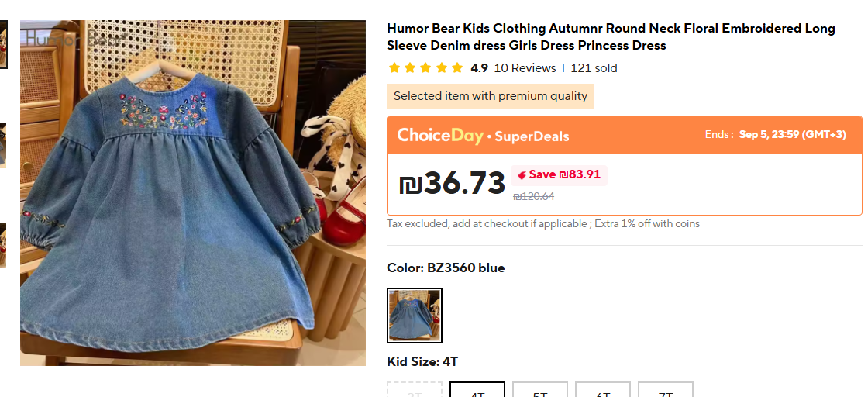Image resolution: width=868 pixels, height=397 pixels.
Task: Click the main denim dress product image
Action: point(192,192)
